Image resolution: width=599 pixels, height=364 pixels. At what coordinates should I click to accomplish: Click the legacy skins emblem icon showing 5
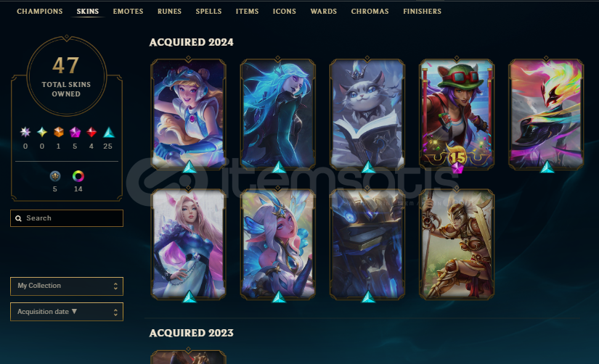(55, 176)
